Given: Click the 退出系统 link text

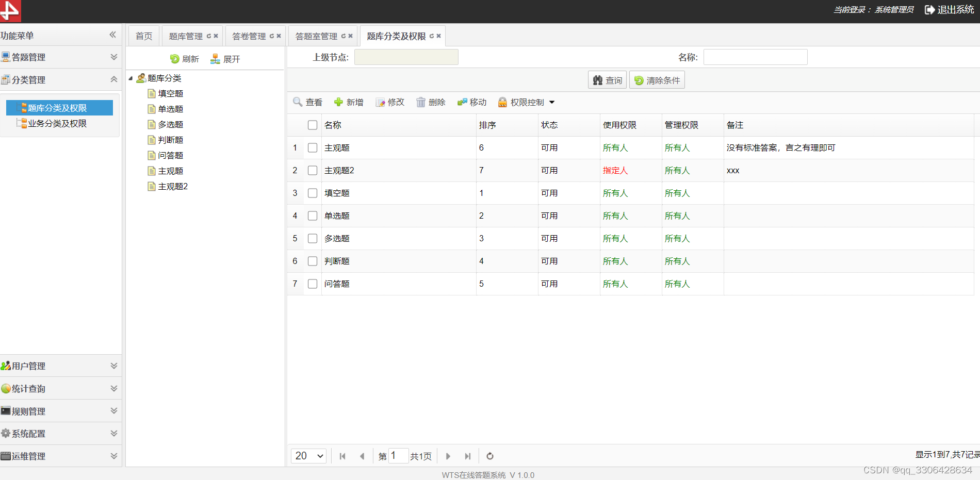Looking at the screenshot, I should point(955,10).
